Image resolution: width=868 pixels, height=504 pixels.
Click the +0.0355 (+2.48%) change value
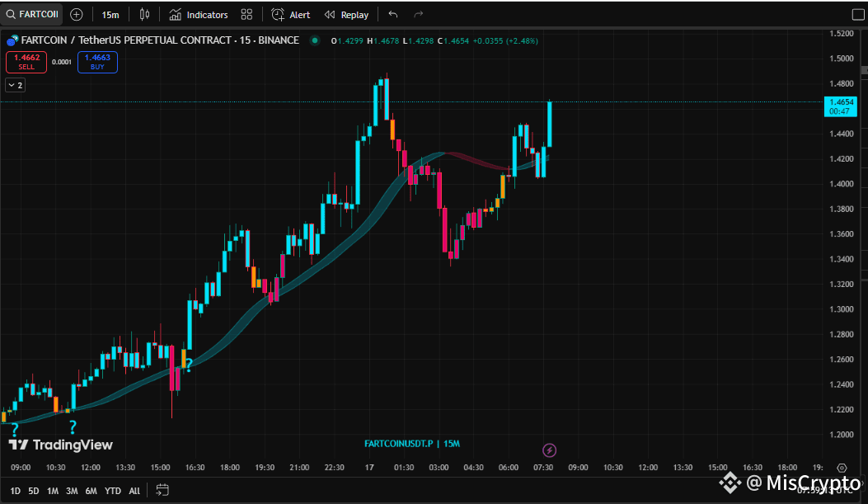point(505,41)
